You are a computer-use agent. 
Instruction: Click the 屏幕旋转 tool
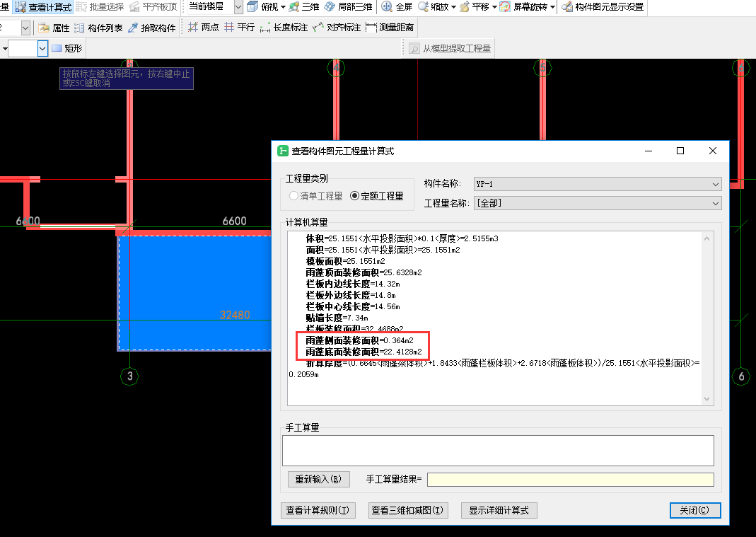(x=523, y=7)
